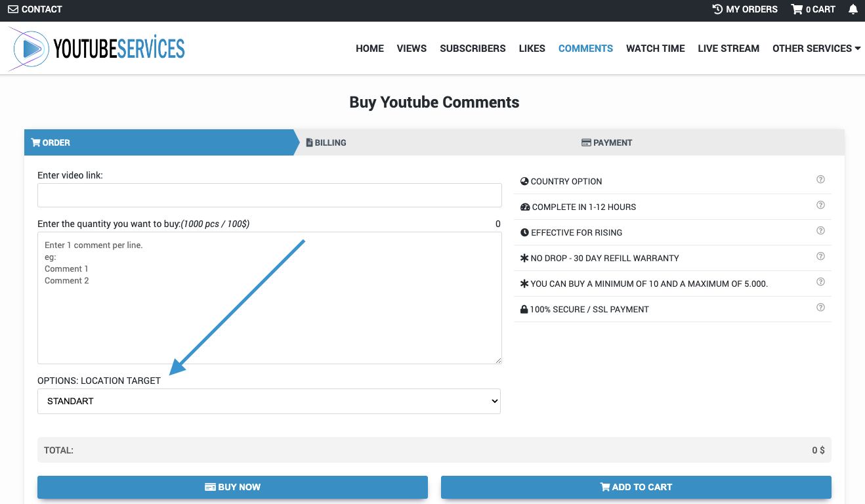This screenshot has height=504, width=865.
Task: Navigate to Likes
Action: (532, 49)
